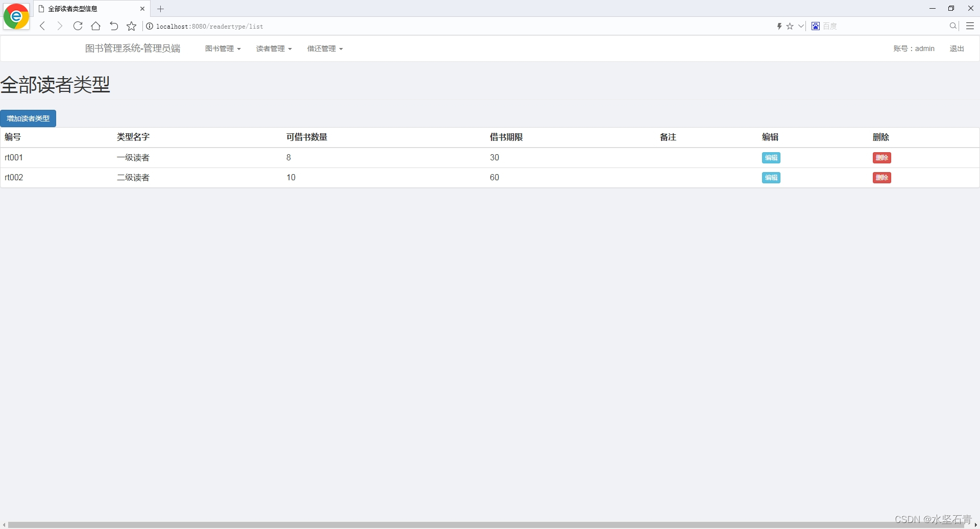The height and width of the screenshot is (529, 980).
Task: Edit the rt001 reader type row
Action: 771,157
